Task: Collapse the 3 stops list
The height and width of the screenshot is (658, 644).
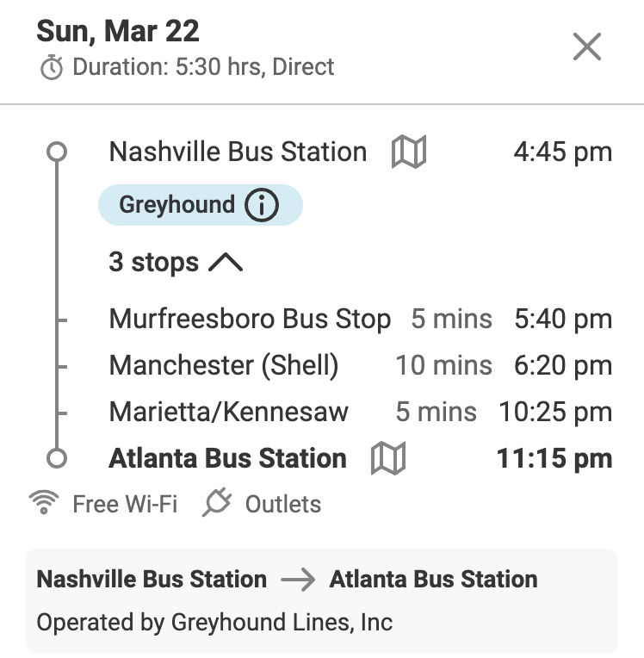Action: click(x=154, y=262)
